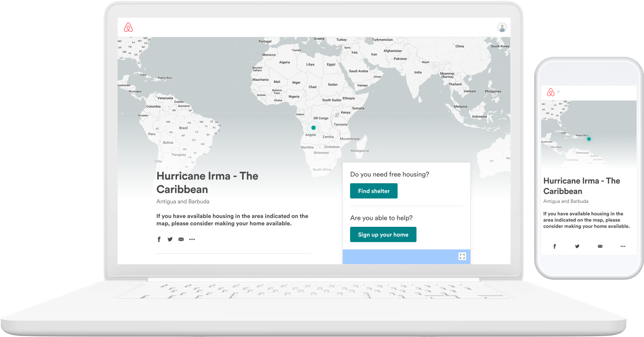The height and width of the screenshot is (337, 644).
Task: Share via Facebook icon on the laptop page
Action: (x=159, y=239)
